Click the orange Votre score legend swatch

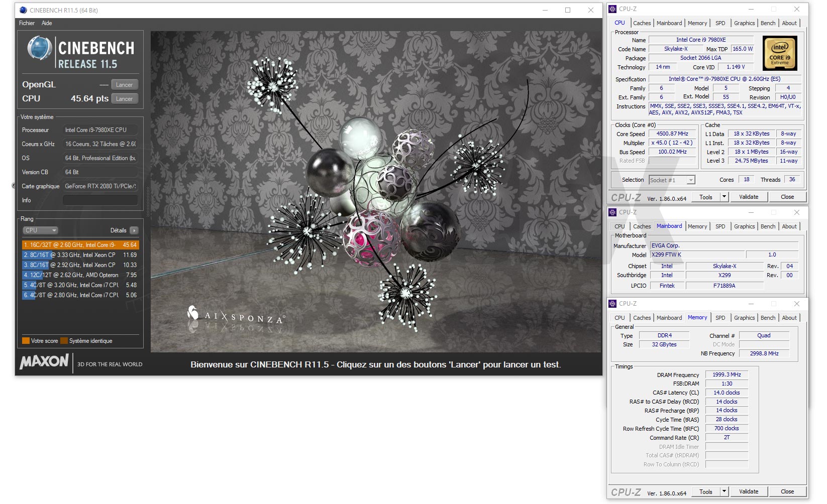point(26,341)
